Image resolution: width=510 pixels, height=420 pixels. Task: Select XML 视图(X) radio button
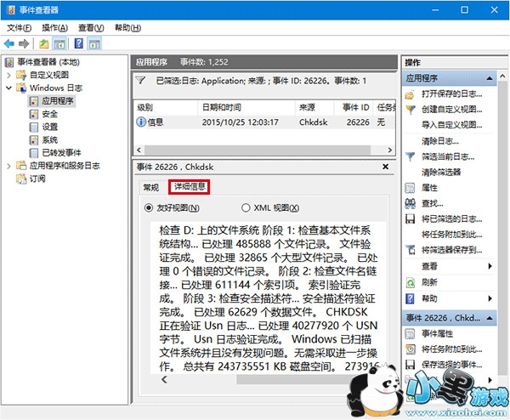tap(246, 207)
